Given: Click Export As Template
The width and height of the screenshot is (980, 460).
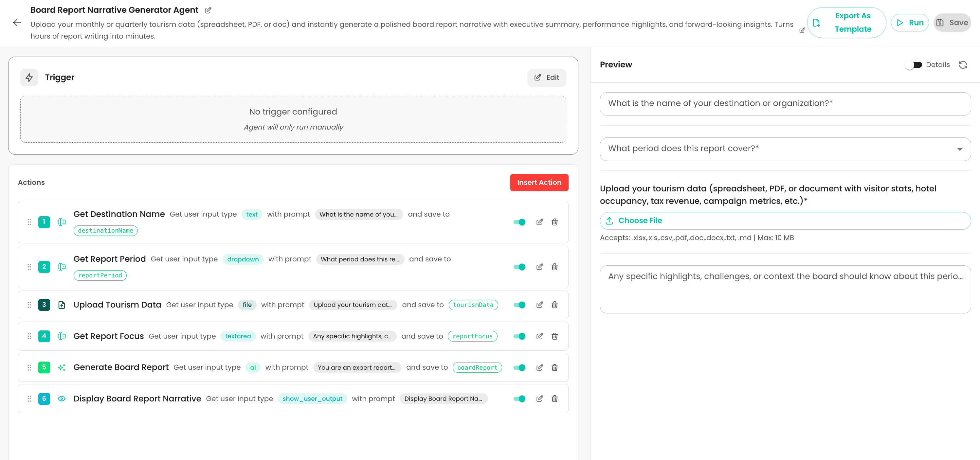Looking at the screenshot, I should pos(846,23).
